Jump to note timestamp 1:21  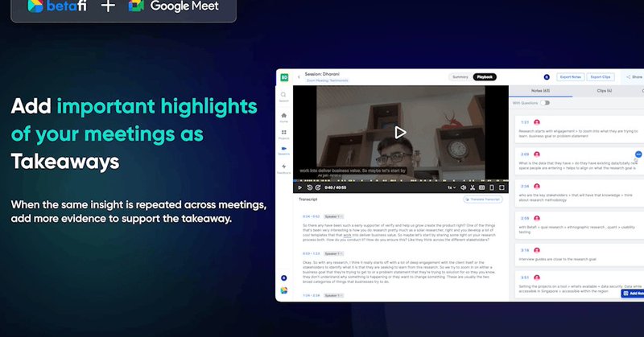coord(525,122)
